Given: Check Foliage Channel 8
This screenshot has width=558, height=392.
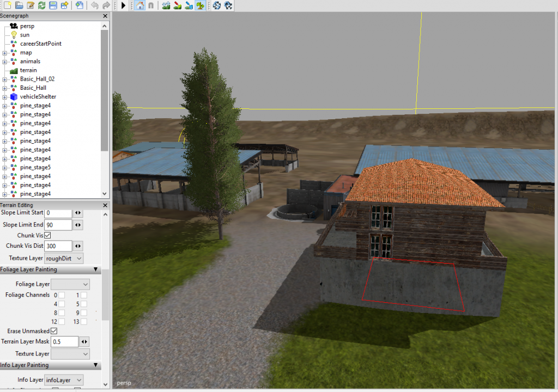Looking at the screenshot, I should (x=62, y=313).
